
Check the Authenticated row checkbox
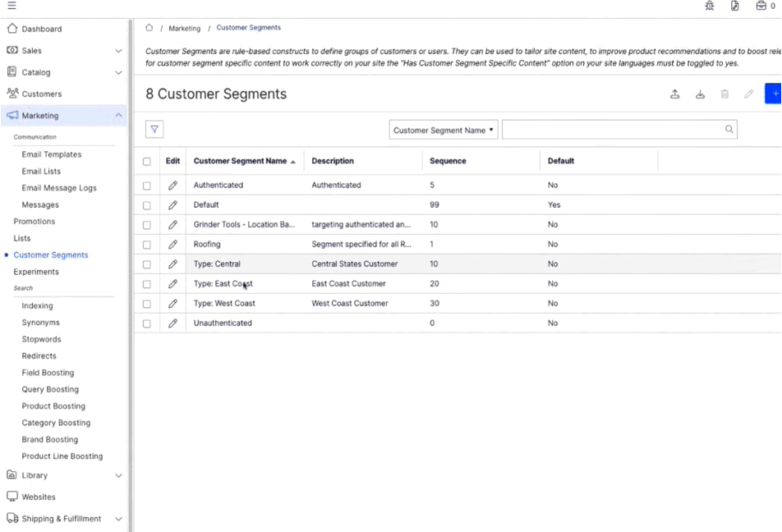(147, 186)
